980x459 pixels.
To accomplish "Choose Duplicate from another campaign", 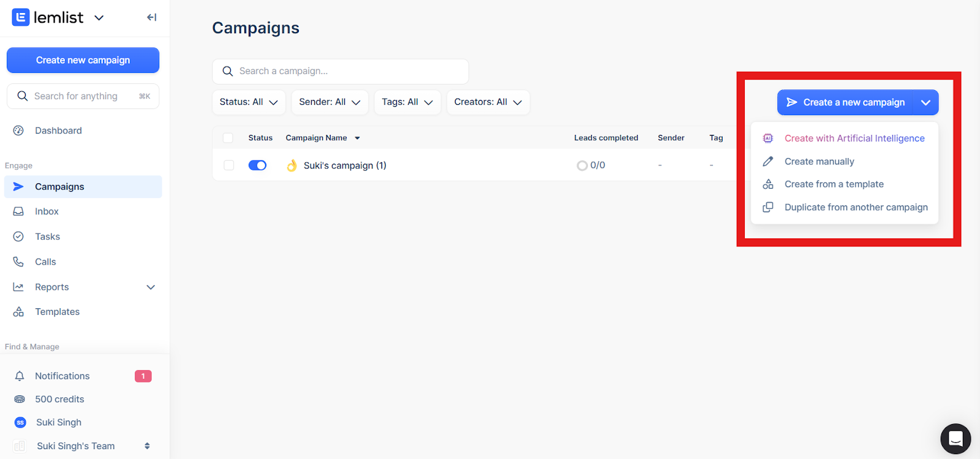I will (x=856, y=207).
